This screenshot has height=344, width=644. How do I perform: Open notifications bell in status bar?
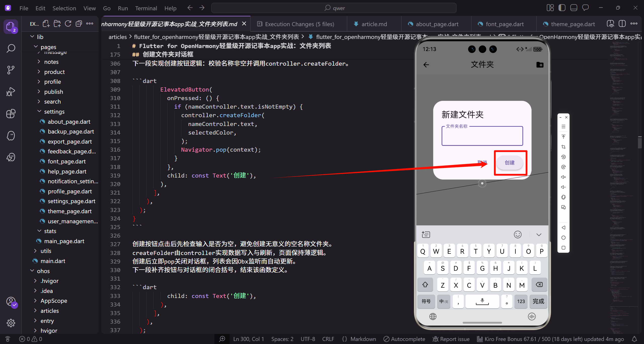click(634, 339)
